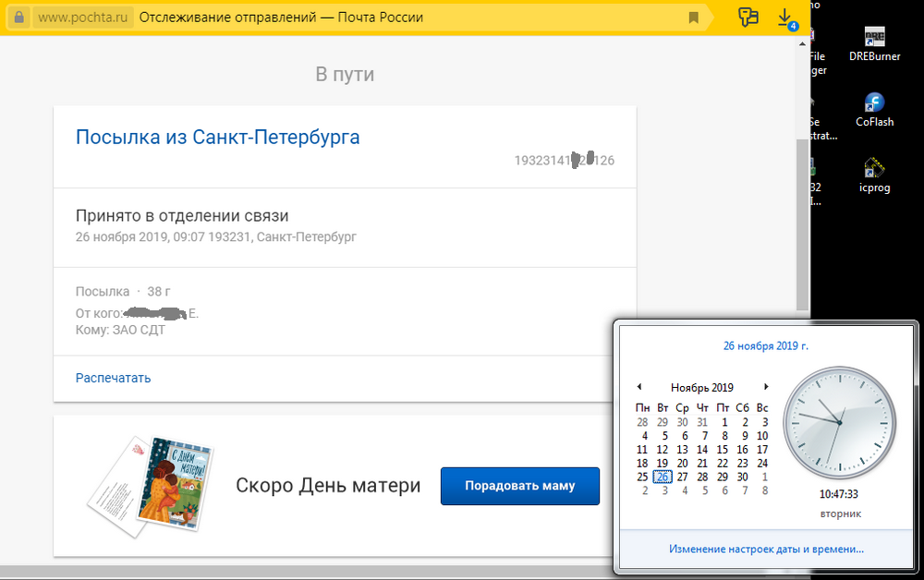The image size is (924, 580).
Task: Select day 15 in the calendar
Action: [x=723, y=449]
